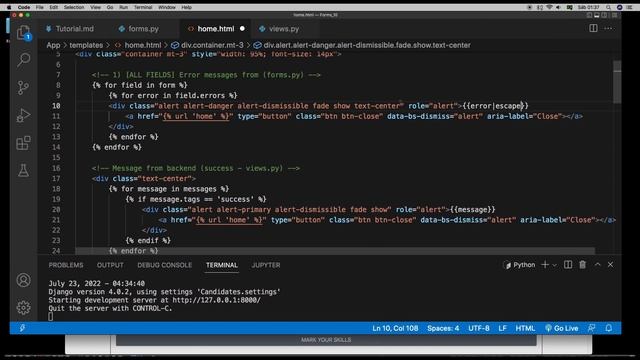Switch to the Tutorial.md tab
The image size is (640, 360).
pos(70,29)
